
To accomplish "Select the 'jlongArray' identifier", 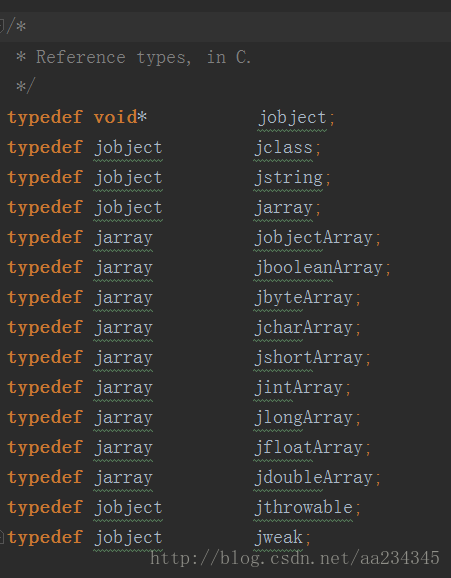I will pyautogui.click(x=303, y=418).
